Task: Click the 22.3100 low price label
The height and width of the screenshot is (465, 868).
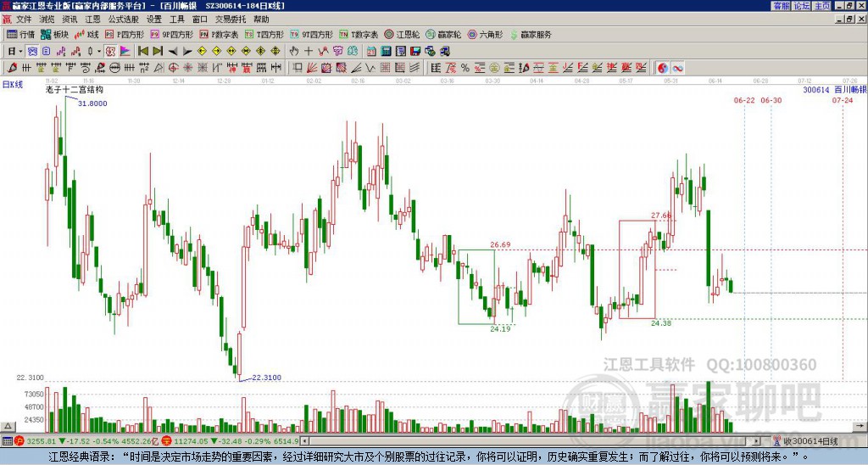Action: pyautogui.click(x=267, y=378)
